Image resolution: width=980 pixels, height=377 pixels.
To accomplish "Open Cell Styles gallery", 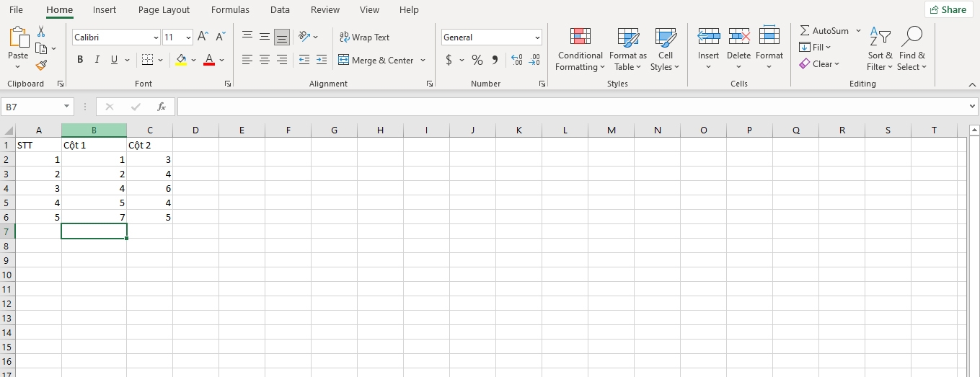I will [x=665, y=50].
